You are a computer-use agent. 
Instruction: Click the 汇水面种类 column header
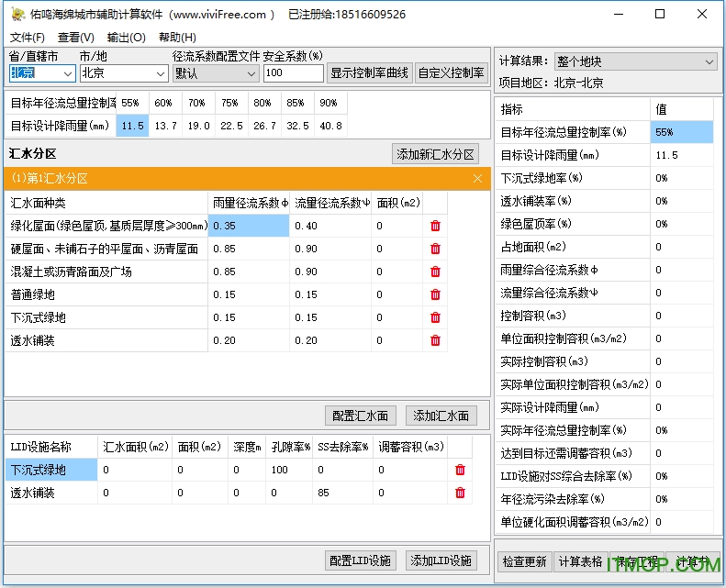[x=106, y=203]
